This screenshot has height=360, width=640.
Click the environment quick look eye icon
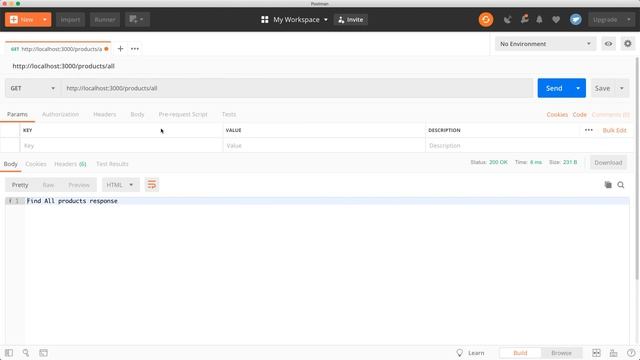tap(608, 44)
